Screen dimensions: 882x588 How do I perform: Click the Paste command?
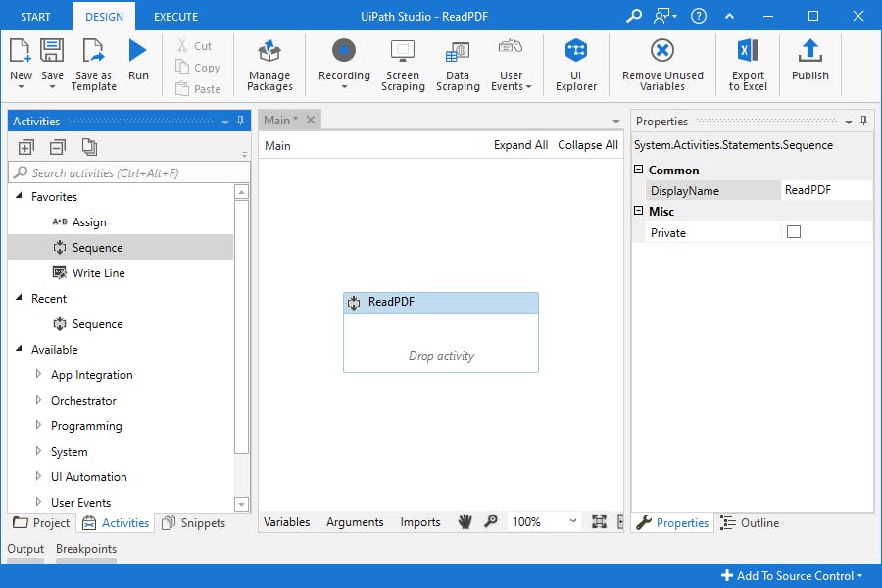click(x=197, y=89)
